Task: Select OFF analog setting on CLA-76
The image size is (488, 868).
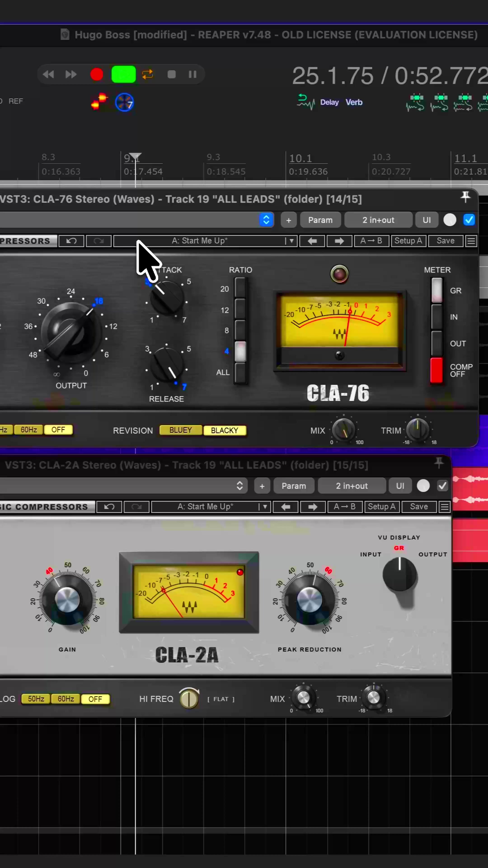Action: point(58,430)
